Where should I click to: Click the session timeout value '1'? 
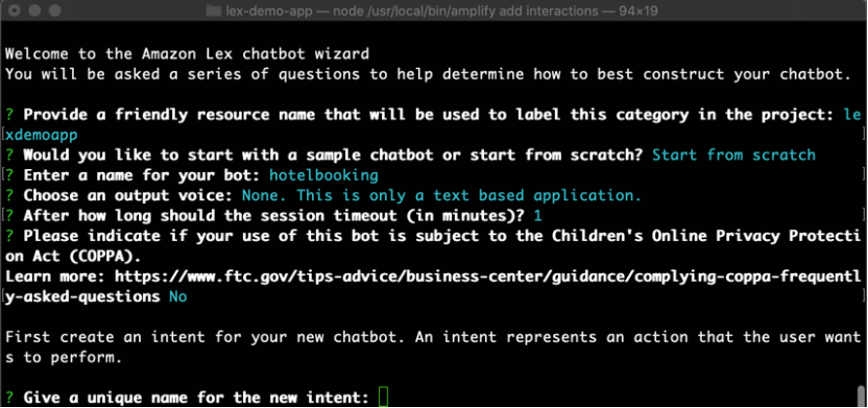tap(538, 216)
